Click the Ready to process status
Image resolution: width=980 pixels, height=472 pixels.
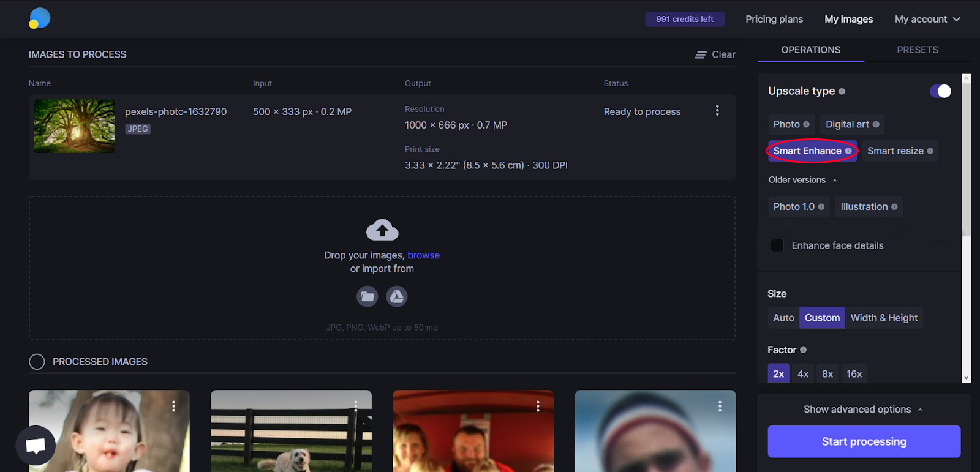click(642, 111)
